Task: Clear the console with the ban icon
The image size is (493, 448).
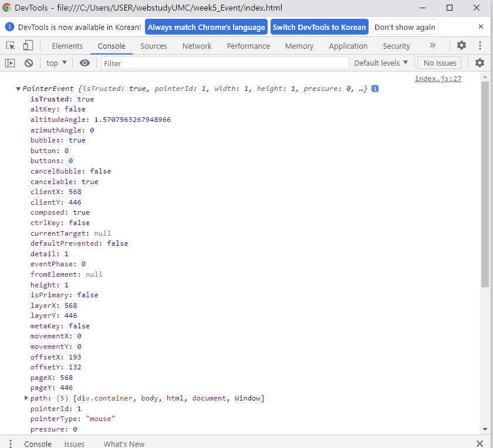Action: [x=29, y=63]
